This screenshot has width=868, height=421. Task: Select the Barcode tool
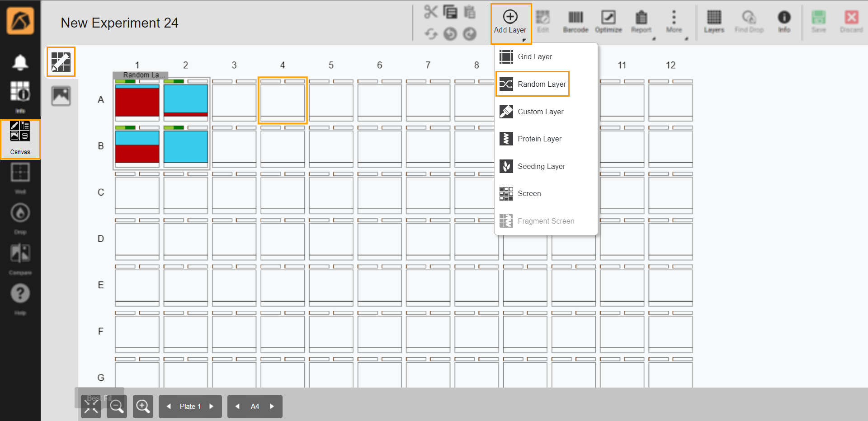pos(576,20)
